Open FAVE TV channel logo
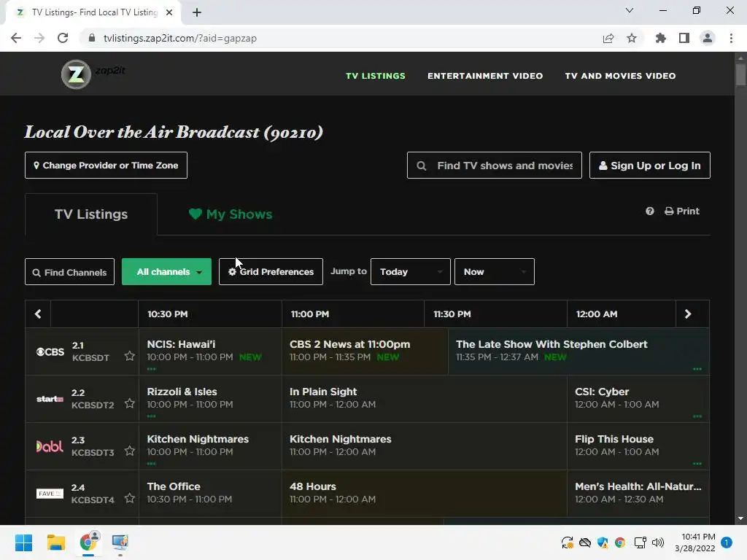 click(50, 494)
